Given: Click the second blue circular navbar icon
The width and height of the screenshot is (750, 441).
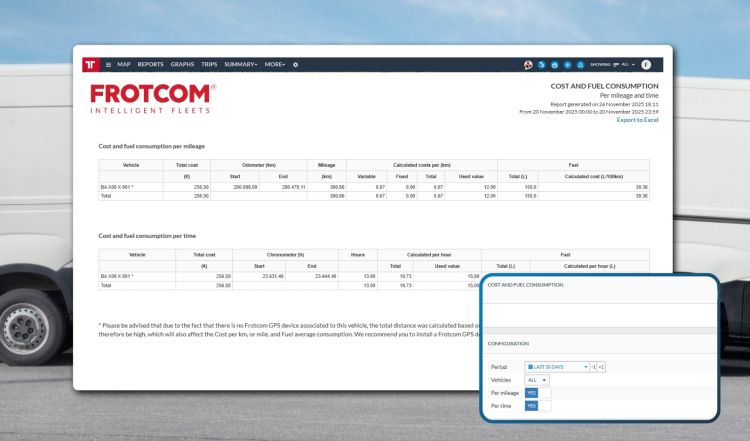Looking at the screenshot, I should (x=554, y=64).
